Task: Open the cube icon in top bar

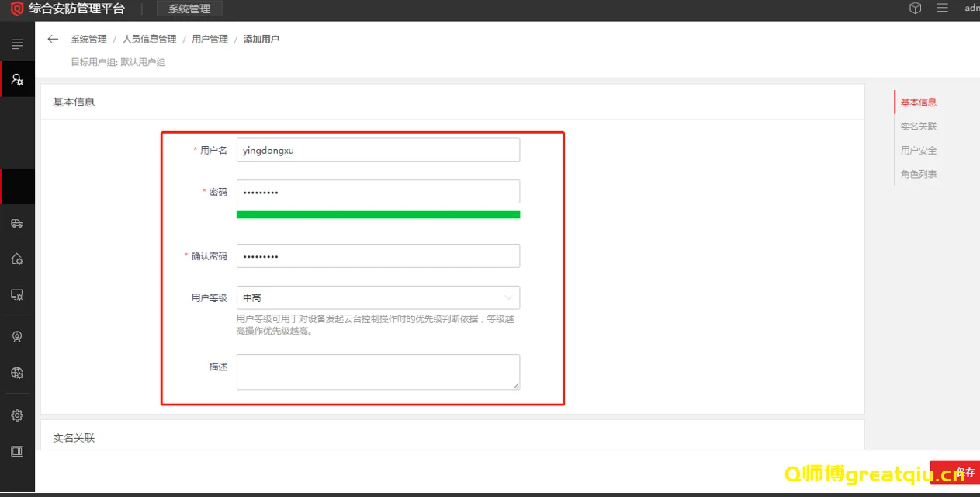Action: pyautogui.click(x=916, y=9)
